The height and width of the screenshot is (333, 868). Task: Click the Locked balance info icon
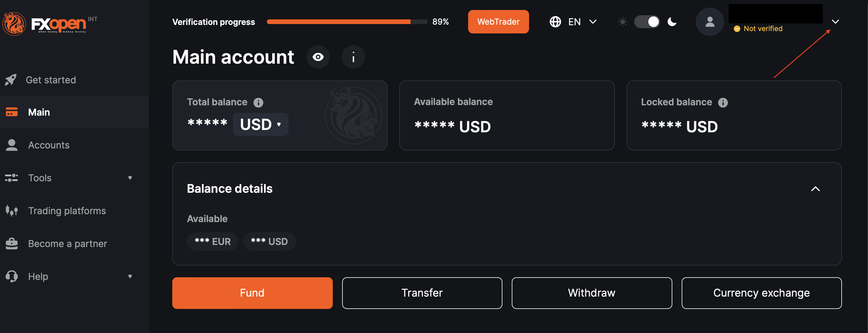[x=723, y=103]
